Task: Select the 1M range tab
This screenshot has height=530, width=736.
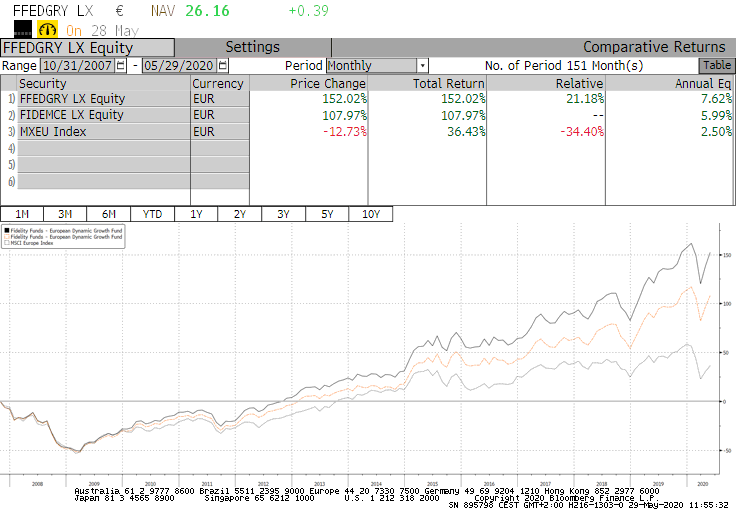Action: [22, 214]
